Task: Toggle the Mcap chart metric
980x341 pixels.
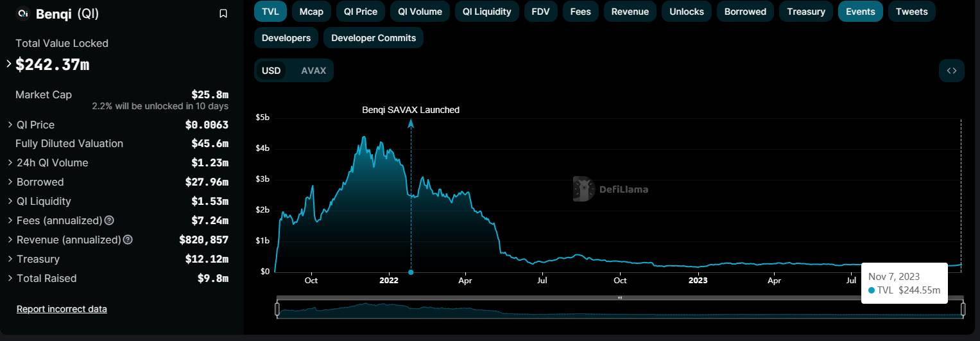Action: (x=311, y=12)
